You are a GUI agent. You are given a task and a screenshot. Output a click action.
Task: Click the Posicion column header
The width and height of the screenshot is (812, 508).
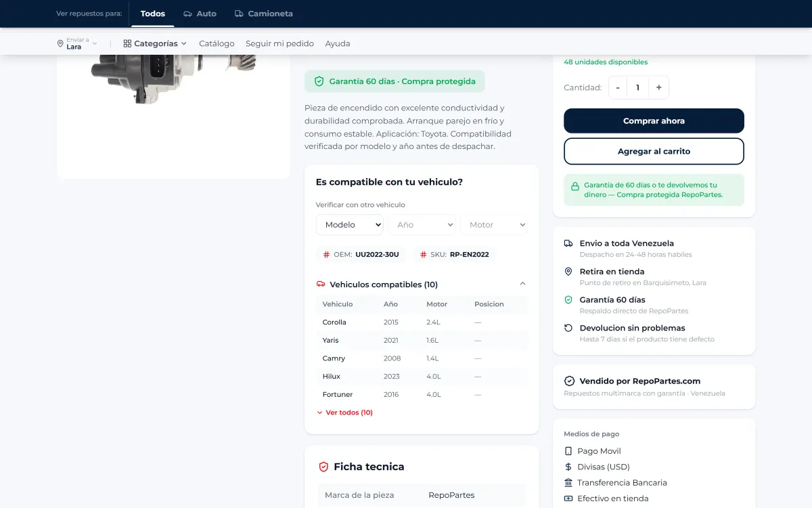tap(489, 304)
